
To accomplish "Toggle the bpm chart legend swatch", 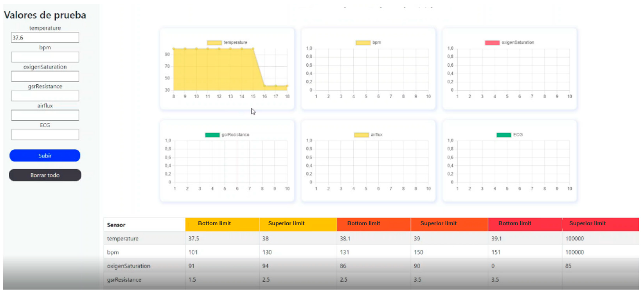I will point(363,43).
